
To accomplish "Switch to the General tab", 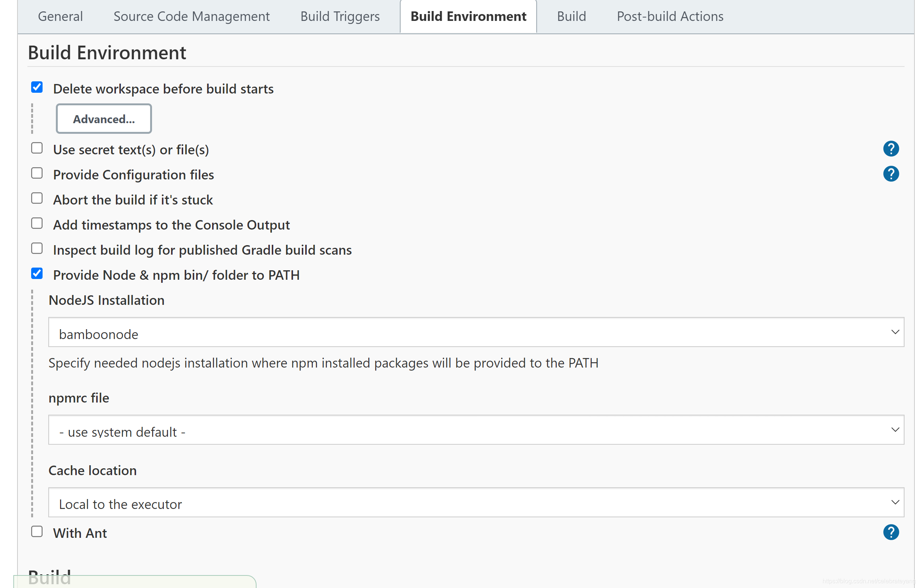I will (60, 16).
